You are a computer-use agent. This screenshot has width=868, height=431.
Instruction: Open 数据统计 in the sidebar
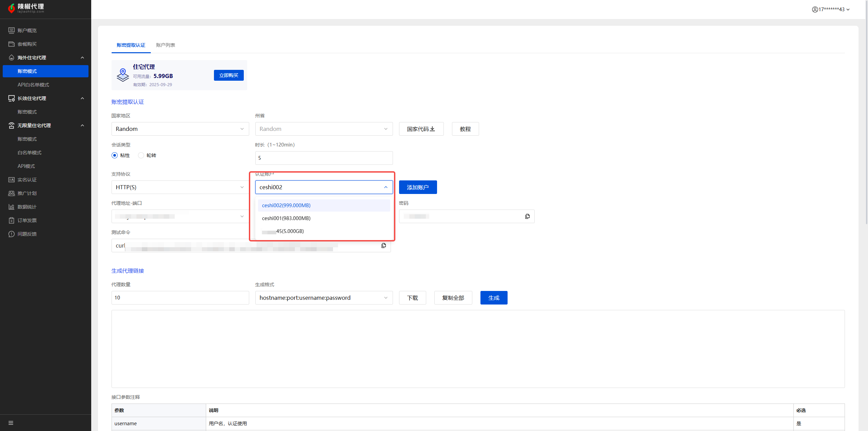(27, 207)
